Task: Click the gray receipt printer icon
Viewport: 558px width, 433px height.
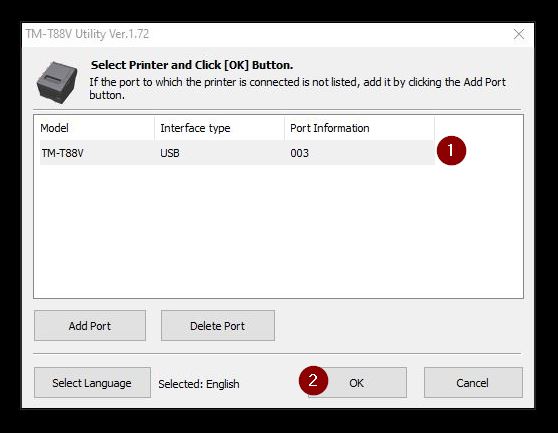Action: tap(57, 82)
